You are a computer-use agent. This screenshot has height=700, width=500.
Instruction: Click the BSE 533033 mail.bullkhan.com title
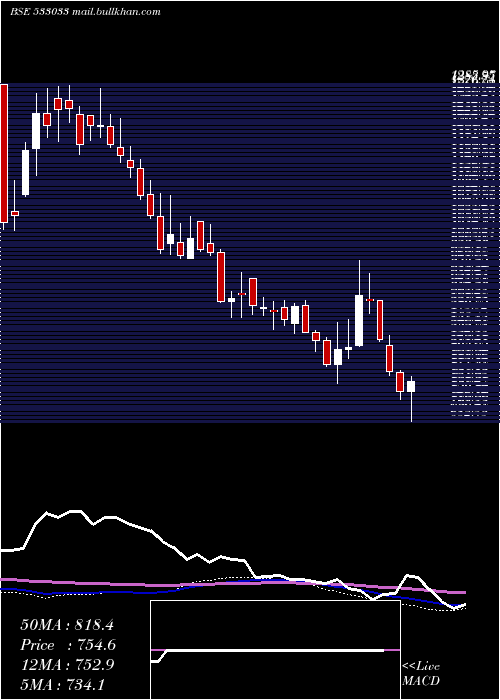(x=85, y=12)
